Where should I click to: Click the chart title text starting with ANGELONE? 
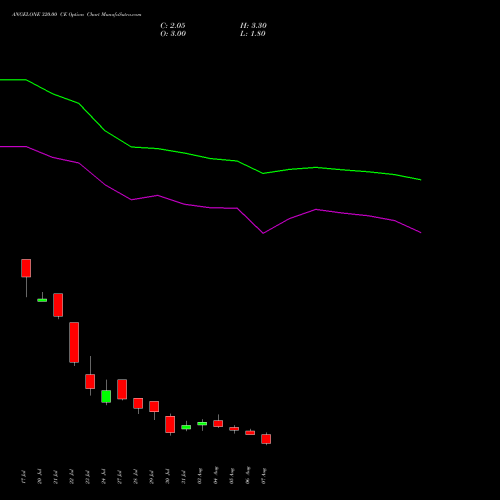[x=77, y=15]
